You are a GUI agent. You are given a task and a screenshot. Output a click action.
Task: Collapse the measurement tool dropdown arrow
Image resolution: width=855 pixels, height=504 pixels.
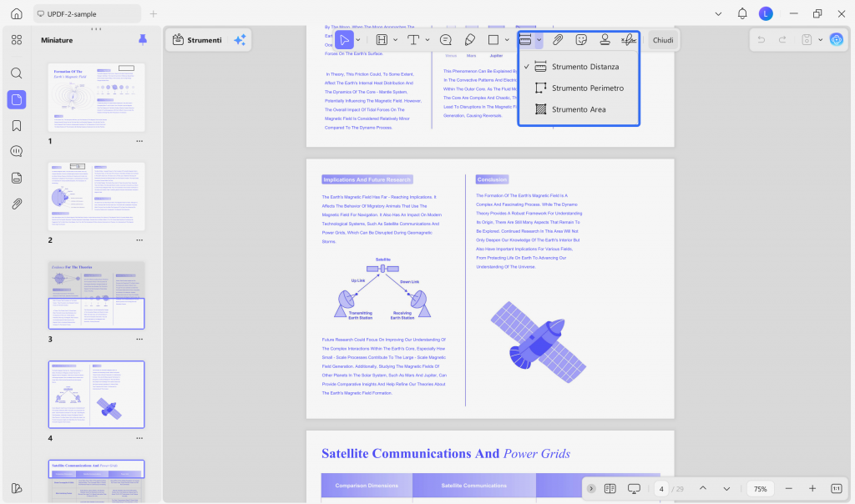(539, 40)
